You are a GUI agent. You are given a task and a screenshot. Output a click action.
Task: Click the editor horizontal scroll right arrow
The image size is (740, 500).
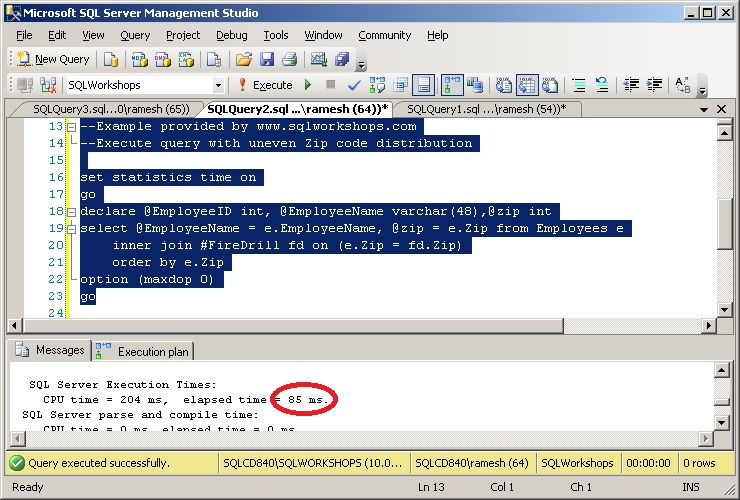(x=708, y=325)
